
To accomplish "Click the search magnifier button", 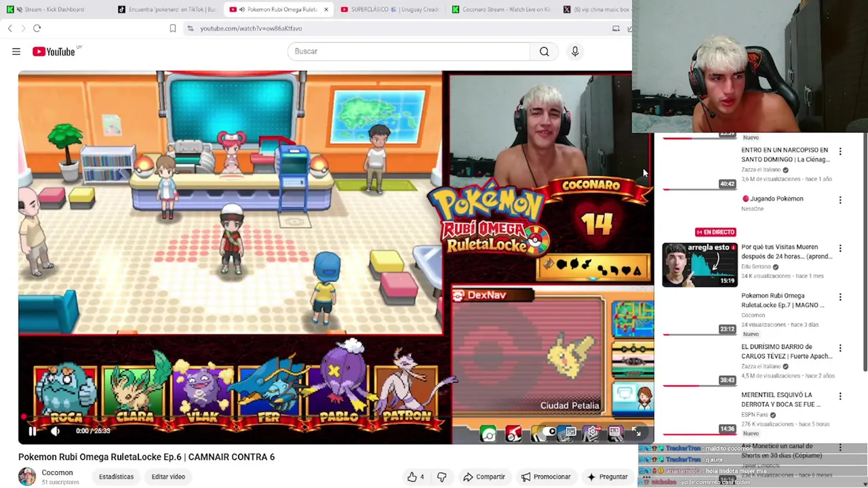I will (x=544, y=52).
